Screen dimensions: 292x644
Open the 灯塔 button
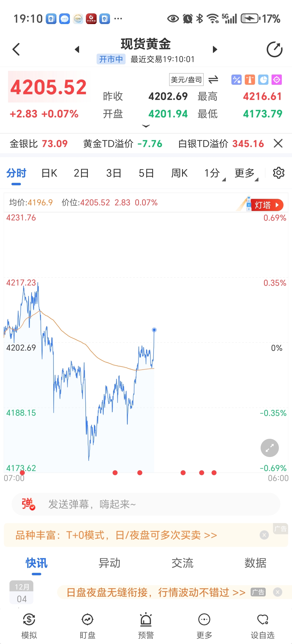click(266, 205)
